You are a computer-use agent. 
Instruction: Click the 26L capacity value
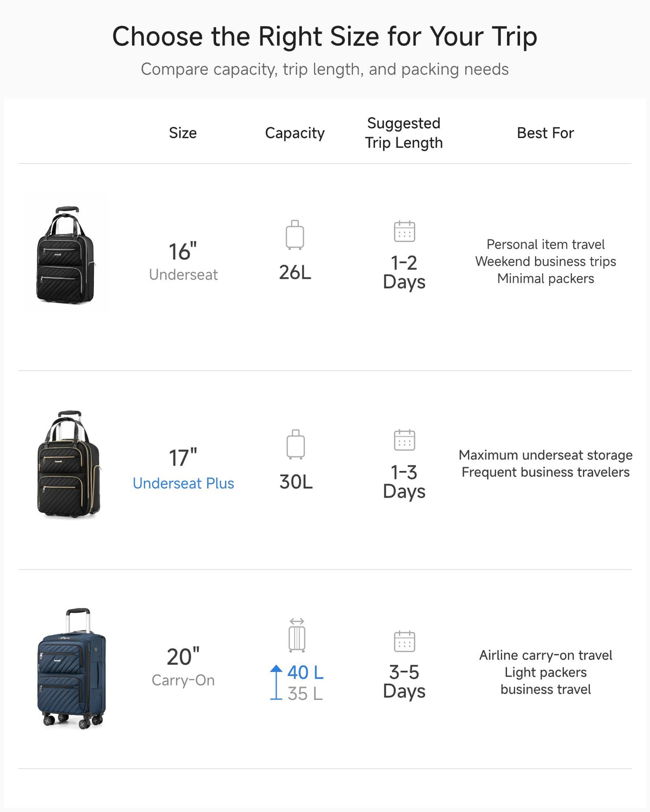(295, 272)
